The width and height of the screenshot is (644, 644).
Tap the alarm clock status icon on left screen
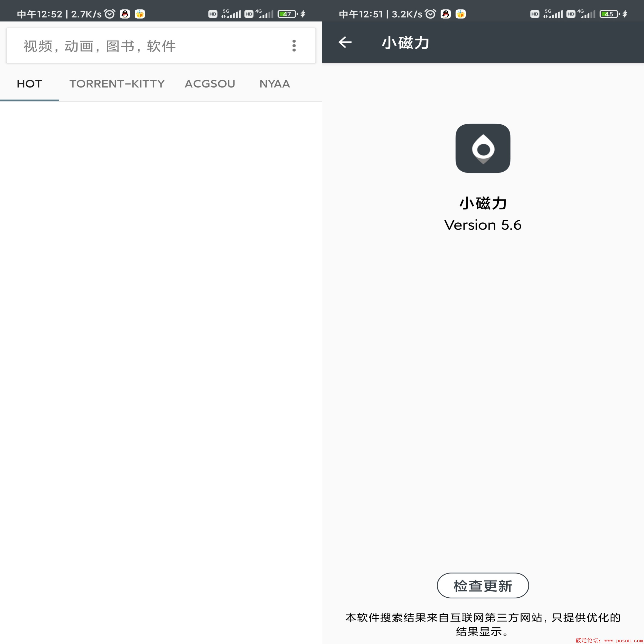tap(109, 14)
